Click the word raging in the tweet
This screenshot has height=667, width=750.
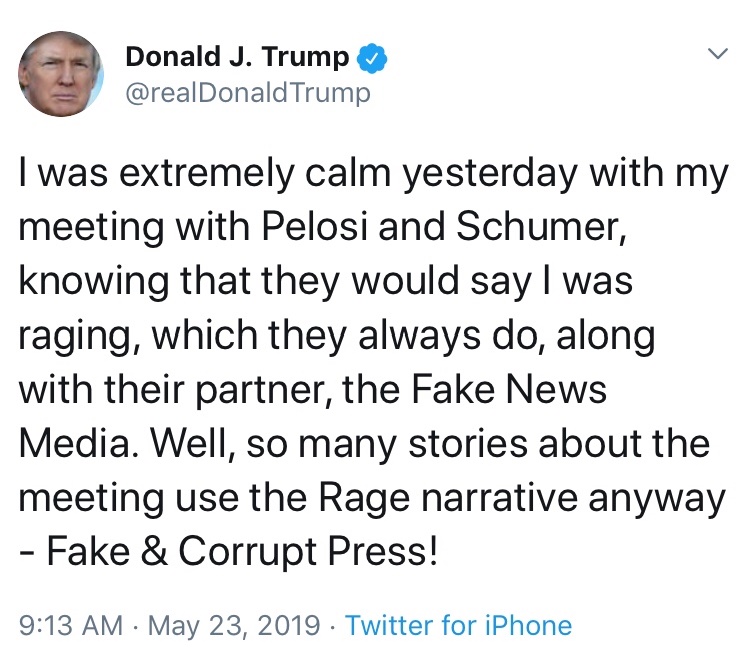(79, 336)
